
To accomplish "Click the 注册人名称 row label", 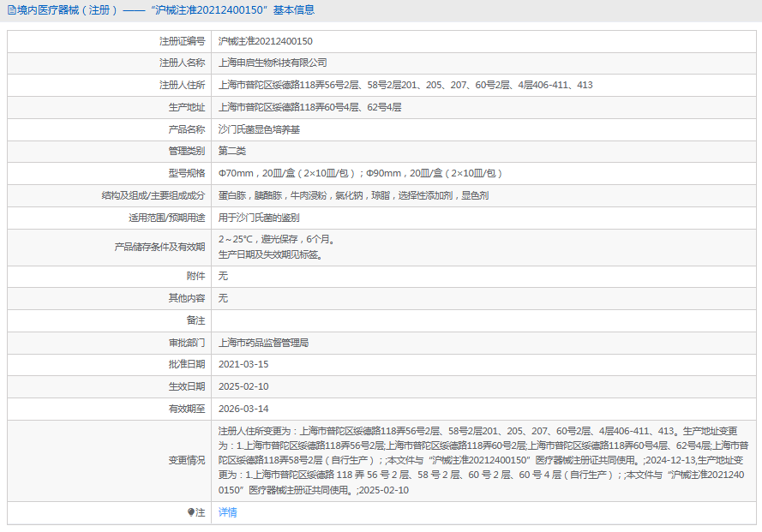I will [183, 63].
